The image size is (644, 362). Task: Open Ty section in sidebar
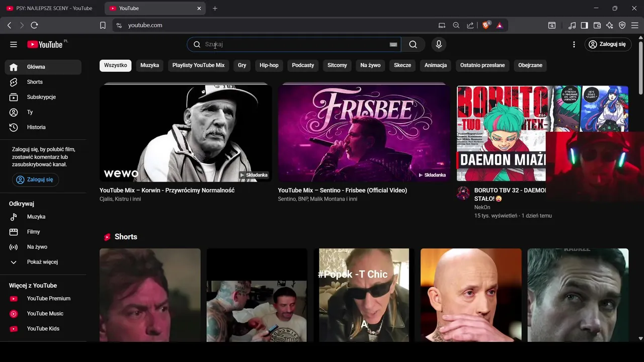pyautogui.click(x=43, y=112)
